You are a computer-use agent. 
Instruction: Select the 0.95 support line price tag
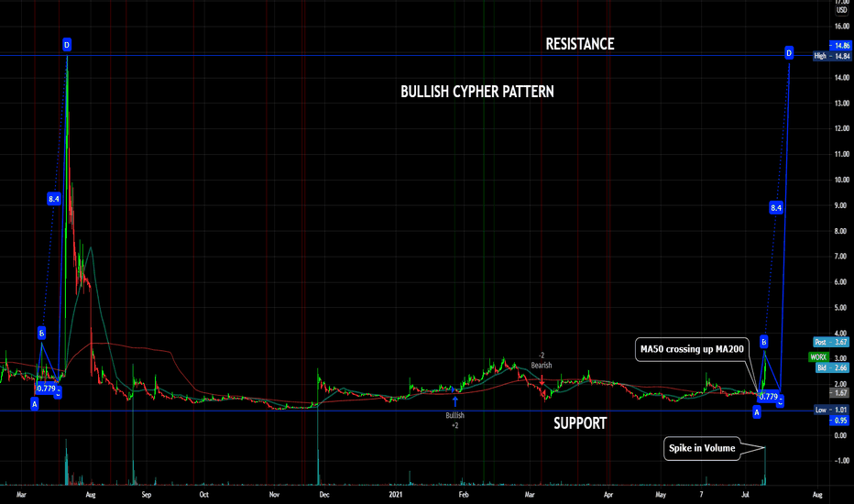pyautogui.click(x=839, y=420)
